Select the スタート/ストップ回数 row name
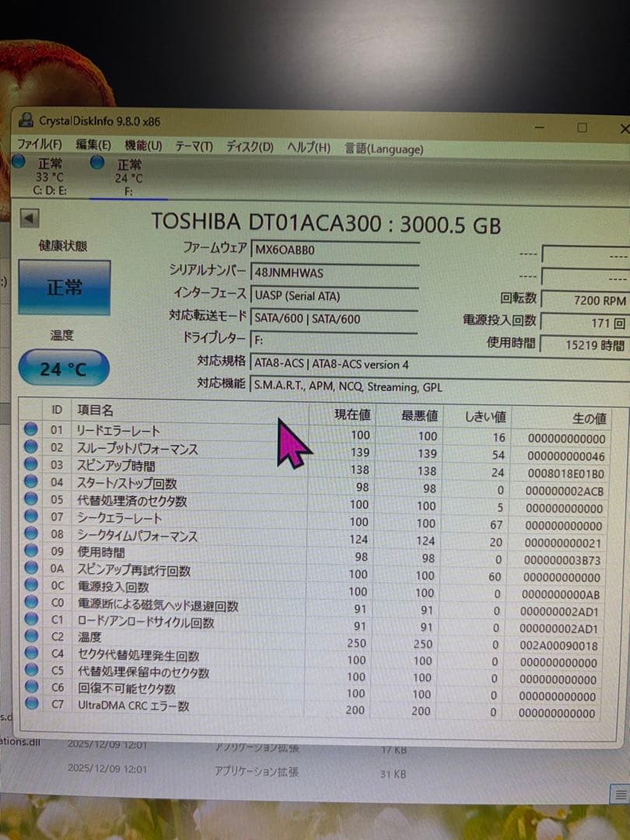 click(x=127, y=483)
